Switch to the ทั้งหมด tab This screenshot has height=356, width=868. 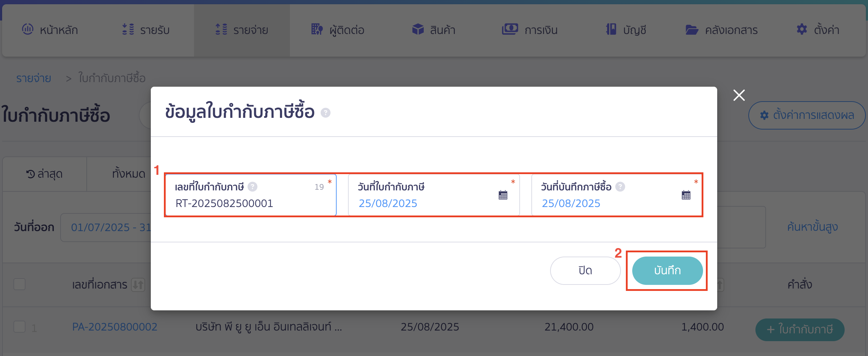(129, 174)
